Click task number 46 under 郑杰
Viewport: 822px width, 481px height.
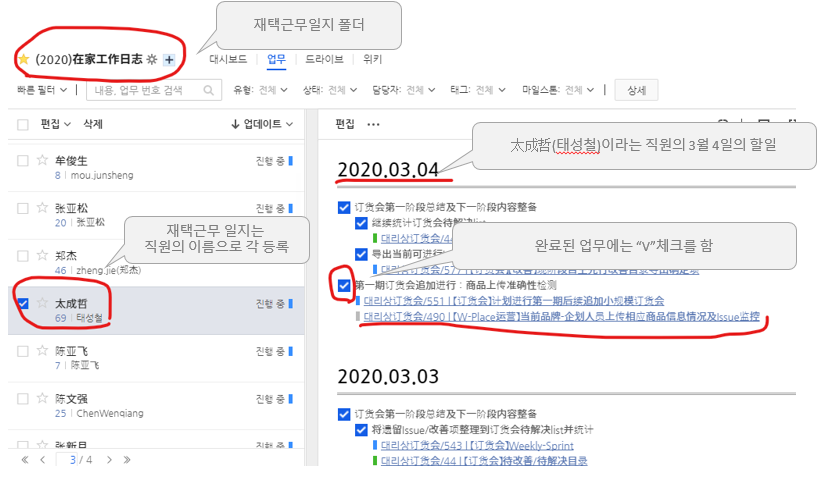(60, 270)
